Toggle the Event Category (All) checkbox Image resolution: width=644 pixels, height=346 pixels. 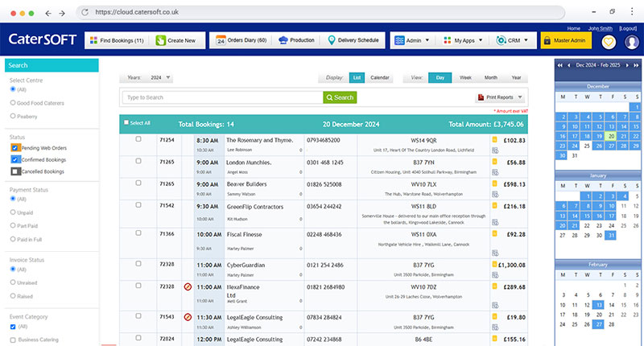13,327
